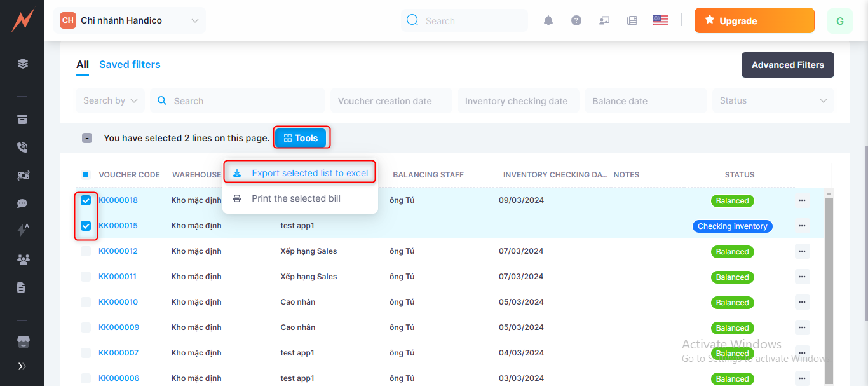Expand sidebar with double chevron icon
868x386 pixels.
click(x=22, y=366)
